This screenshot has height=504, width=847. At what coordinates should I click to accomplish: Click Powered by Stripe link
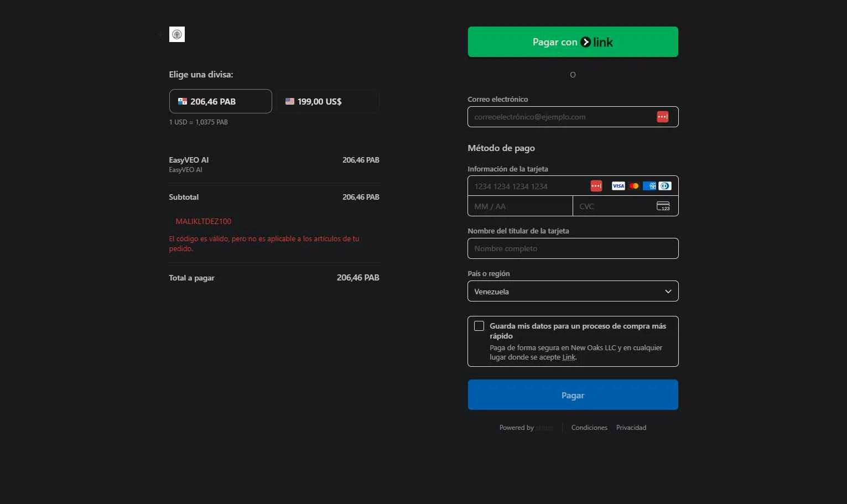[526, 428]
